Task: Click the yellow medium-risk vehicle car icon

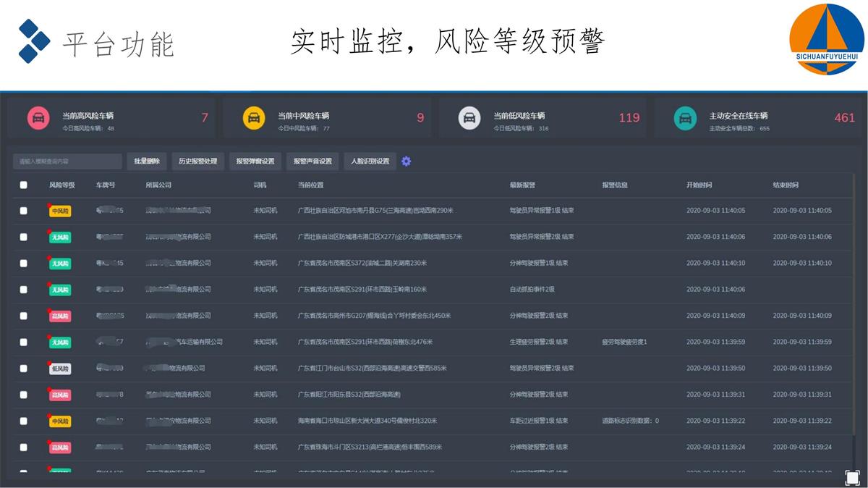Action: pos(253,118)
